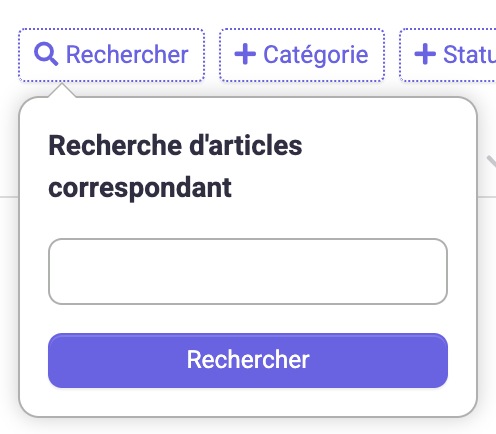Click the plus icon beside Catégorie
Screen dimensions: 496x434
coord(245,54)
